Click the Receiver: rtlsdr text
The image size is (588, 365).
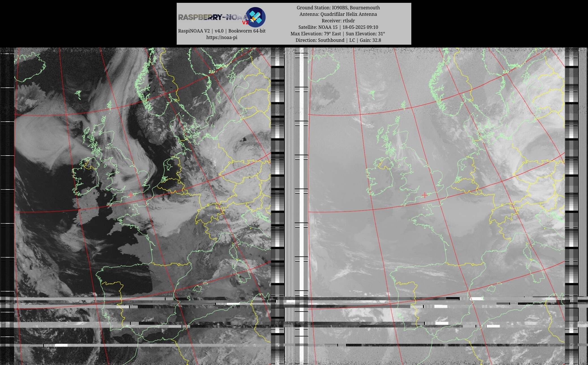coord(338,21)
